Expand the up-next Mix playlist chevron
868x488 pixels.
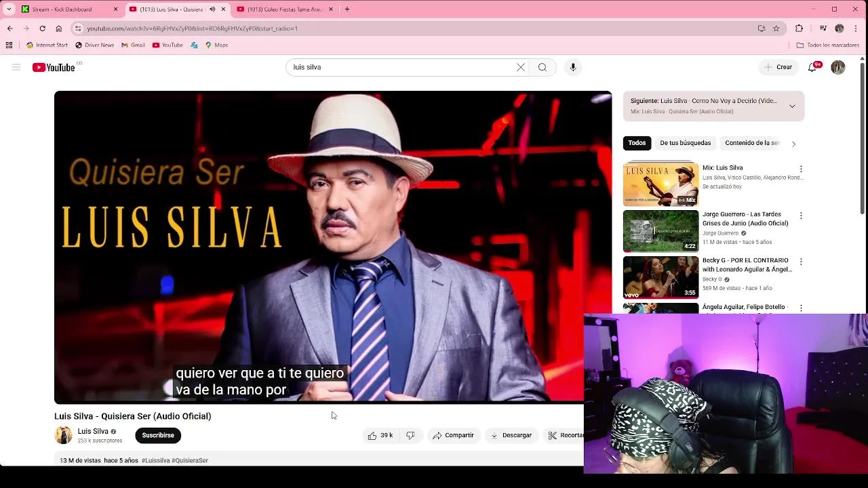(792, 106)
